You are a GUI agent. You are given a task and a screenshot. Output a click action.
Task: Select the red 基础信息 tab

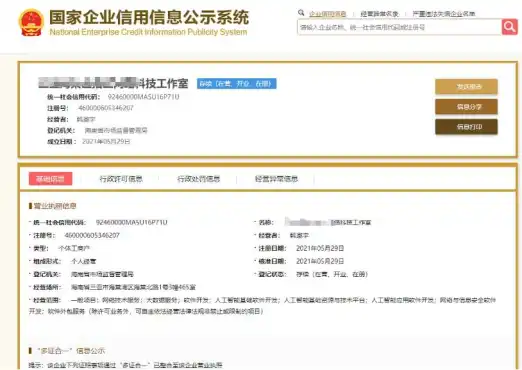[x=50, y=179]
